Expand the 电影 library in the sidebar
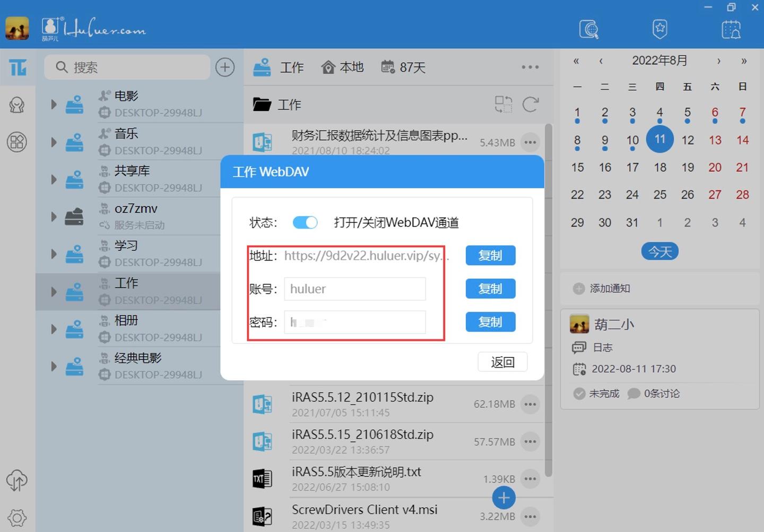 (54, 104)
